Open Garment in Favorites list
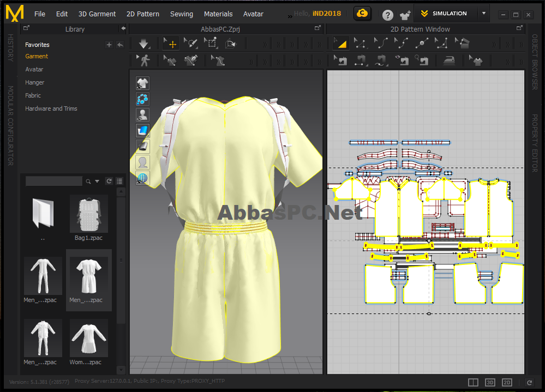The image size is (545, 392). click(x=37, y=56)
